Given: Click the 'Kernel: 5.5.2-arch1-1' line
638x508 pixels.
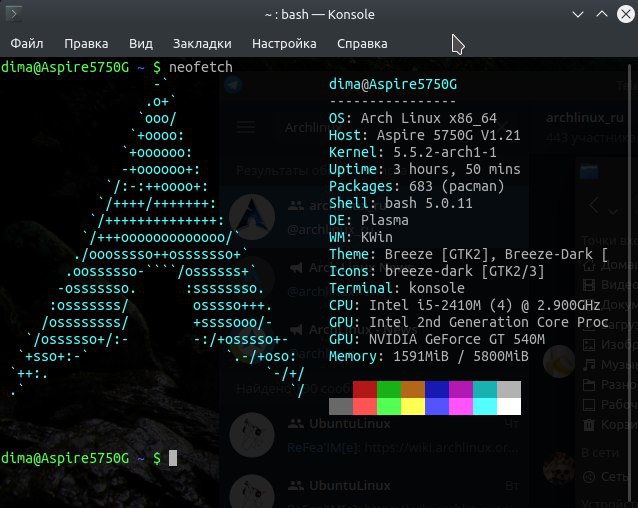Looking at the screenshot, I should [413, 153].
